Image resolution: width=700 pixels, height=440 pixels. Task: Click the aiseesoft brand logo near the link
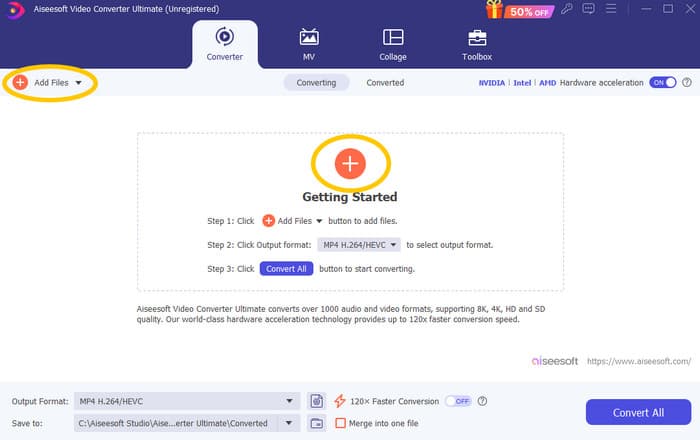[x=554, y=361]
